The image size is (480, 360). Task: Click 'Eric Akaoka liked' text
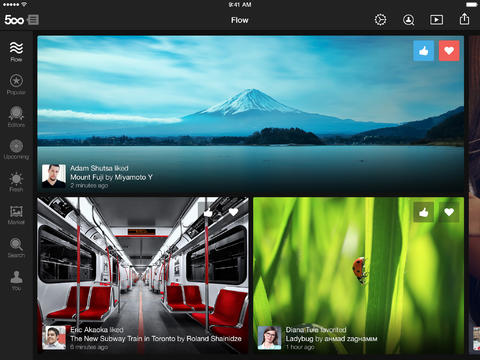click(x=97, y=330)
